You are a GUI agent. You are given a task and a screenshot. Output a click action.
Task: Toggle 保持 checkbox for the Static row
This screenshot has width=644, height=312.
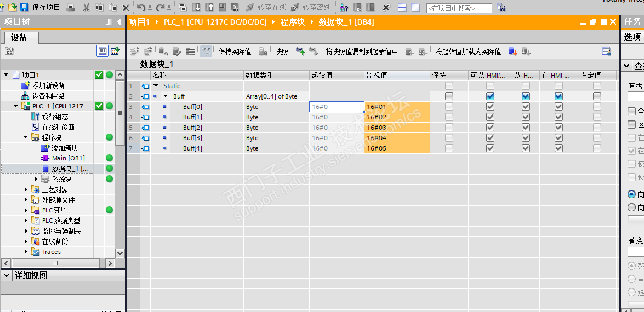(x=449, y=86)
